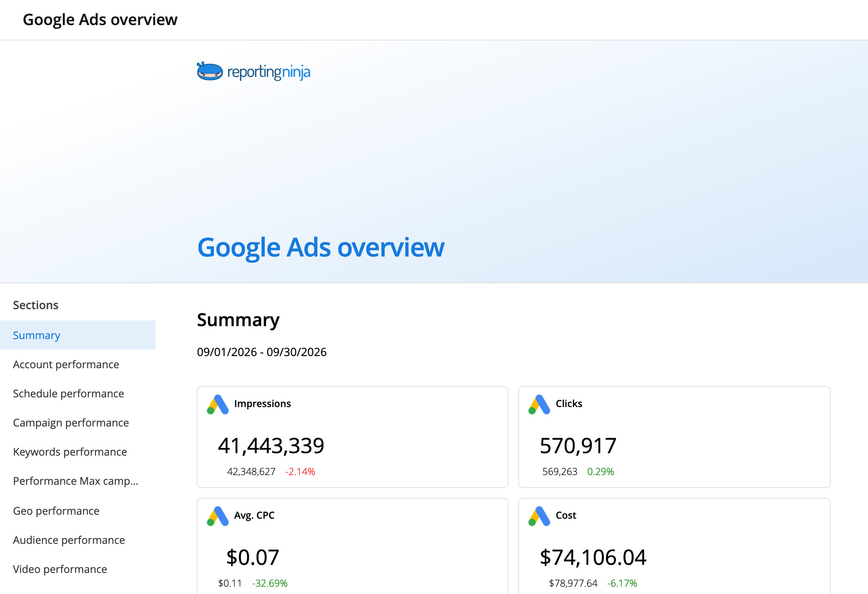
Task: Click the blue Google Ads overview banner title
Action: (321, 247)
